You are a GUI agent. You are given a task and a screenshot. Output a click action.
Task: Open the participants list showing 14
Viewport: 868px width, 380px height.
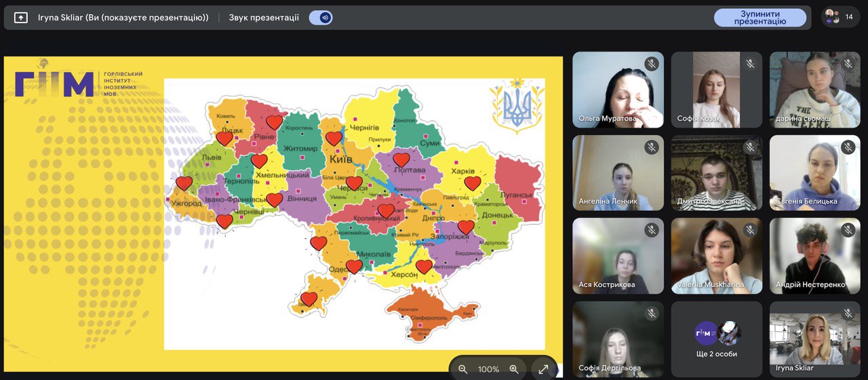[841, 17]
